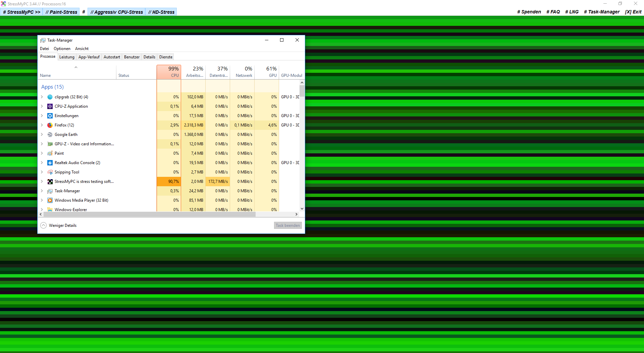Screen dimensions: 644x353
Task: Expand the StressMyPC process row
Action: 42,182
